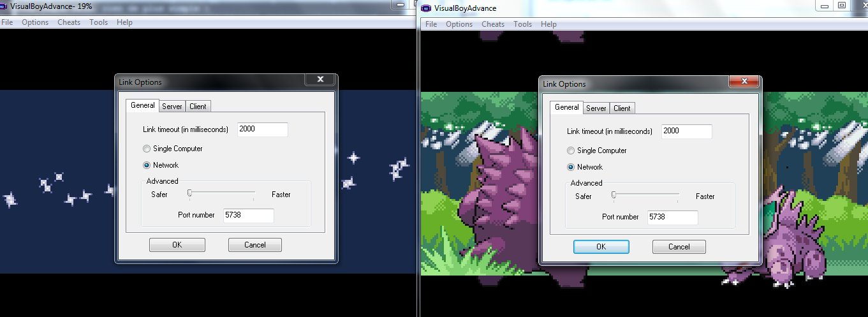Open File menu in left VisualBoyAdvance window
The height and width of the screenshot is (317, 868).
7,22
